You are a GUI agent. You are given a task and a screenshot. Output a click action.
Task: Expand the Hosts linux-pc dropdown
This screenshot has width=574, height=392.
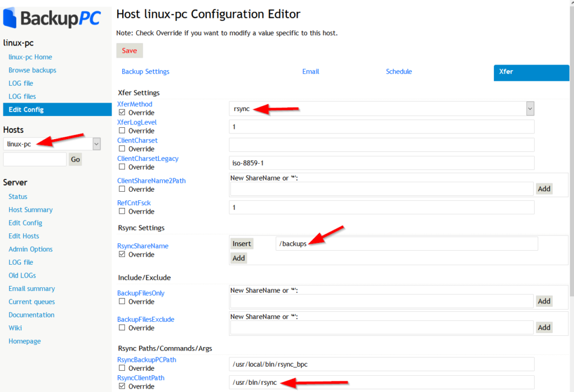[52, 144]
